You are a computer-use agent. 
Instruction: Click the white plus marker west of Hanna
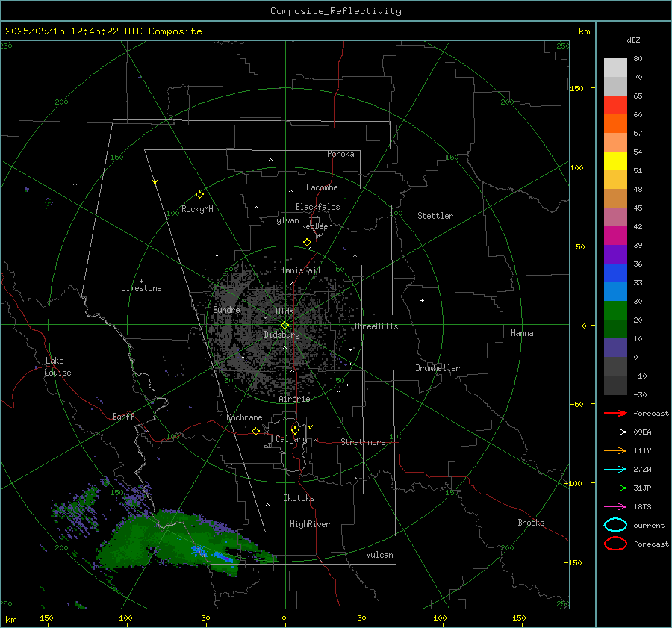coord(422,300)
